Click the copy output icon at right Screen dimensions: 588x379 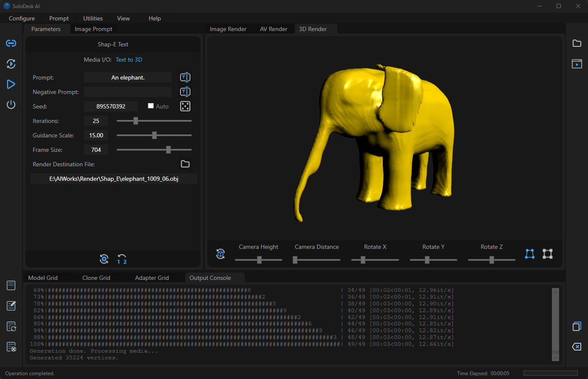coord(577,326)
